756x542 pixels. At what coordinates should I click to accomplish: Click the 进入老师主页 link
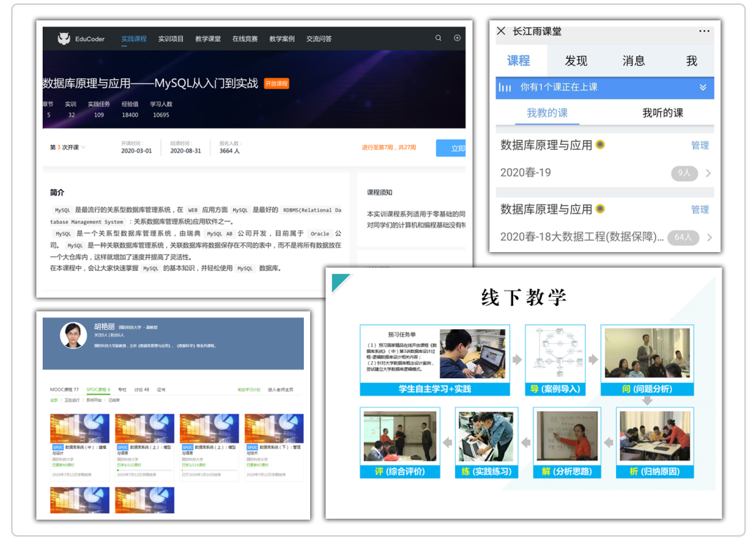[280, 389]
